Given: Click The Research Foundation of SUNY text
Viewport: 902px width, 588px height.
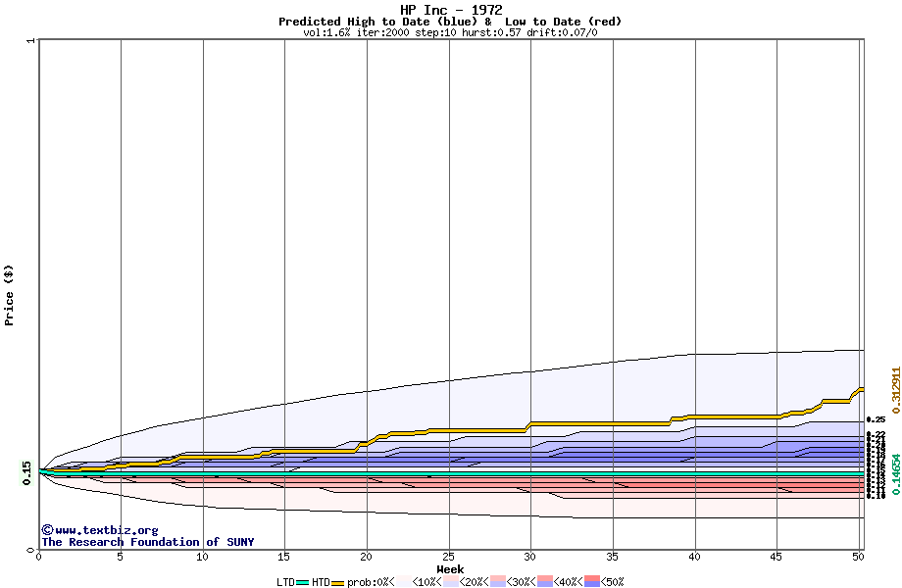Looking at the screenshot, I should (x=148, y=542).
